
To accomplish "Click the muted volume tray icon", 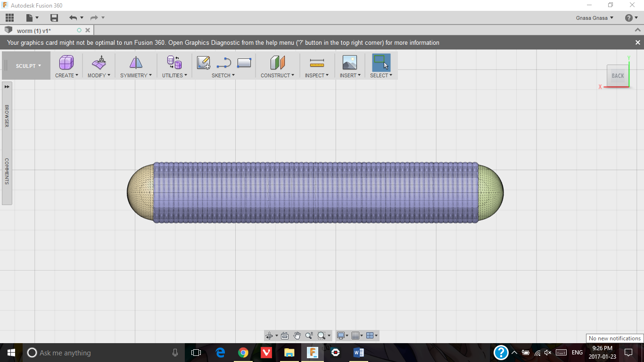I will click(x=547, y=353).
